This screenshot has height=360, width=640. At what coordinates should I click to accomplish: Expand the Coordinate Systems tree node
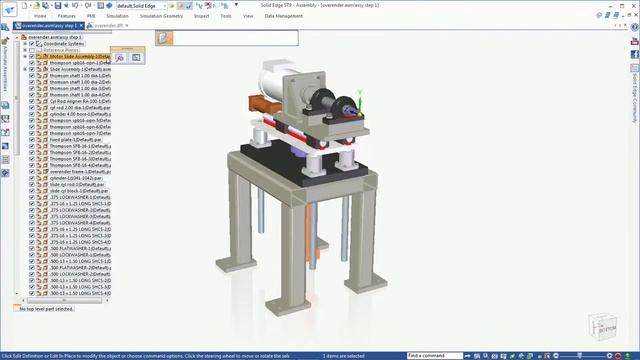[25, 44]
